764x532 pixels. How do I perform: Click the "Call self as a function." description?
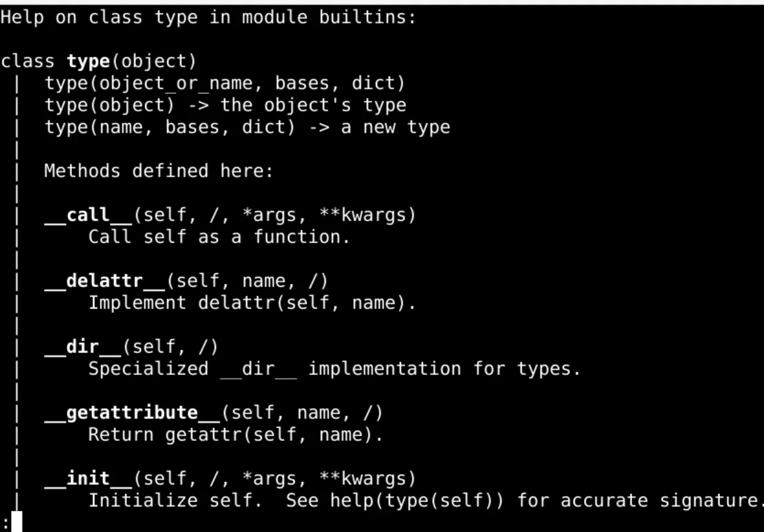(x=219, y=237)
